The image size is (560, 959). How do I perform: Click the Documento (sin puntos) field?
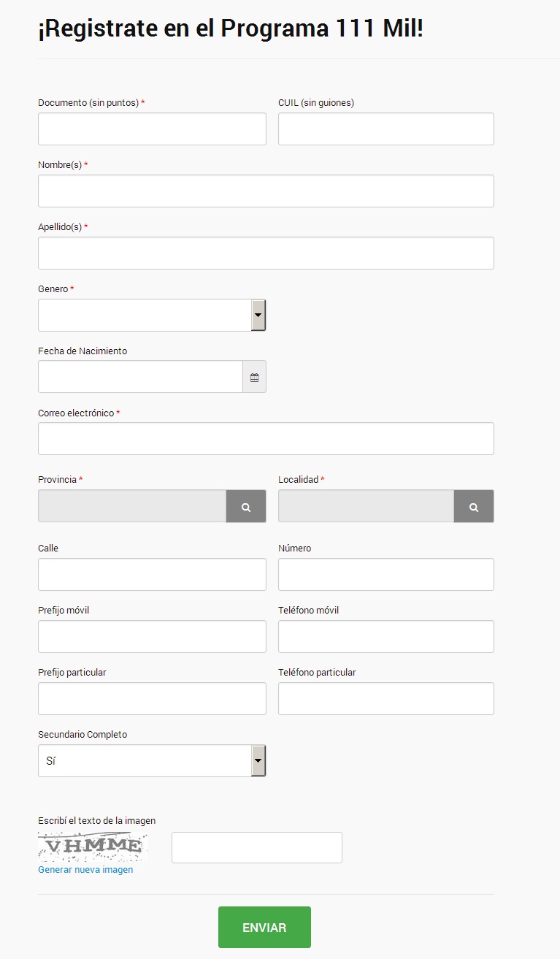152,129
